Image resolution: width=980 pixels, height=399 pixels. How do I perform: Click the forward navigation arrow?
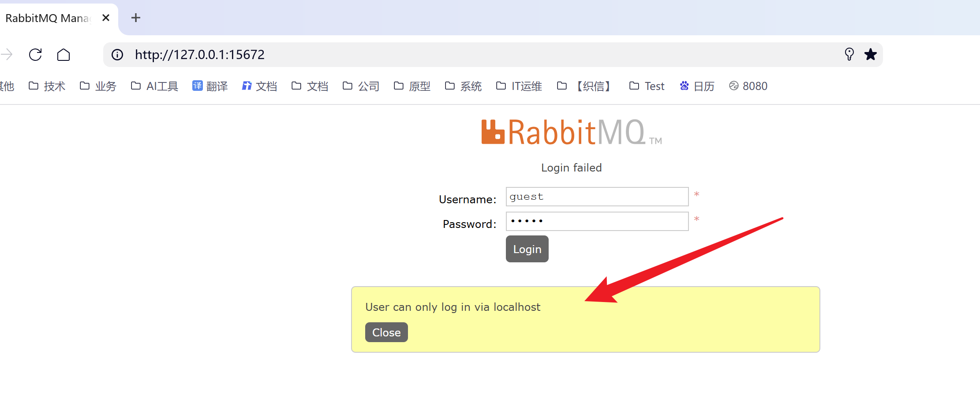click(x=6, y=55)
